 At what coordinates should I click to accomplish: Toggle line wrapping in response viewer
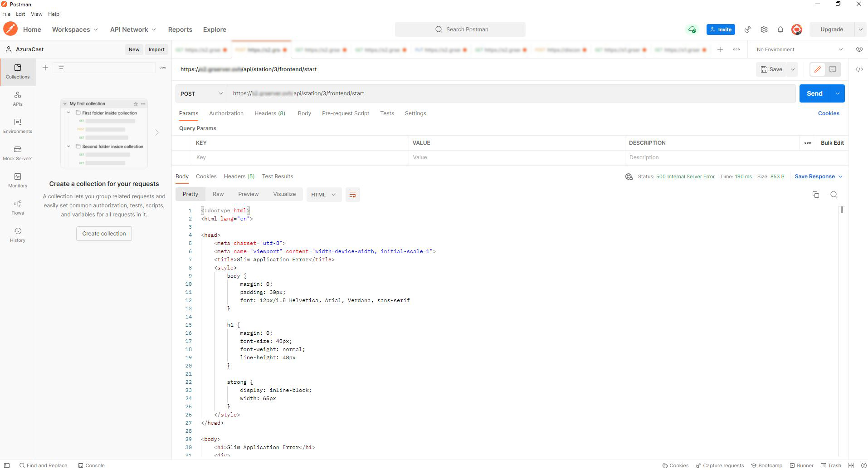coord(353,194)
